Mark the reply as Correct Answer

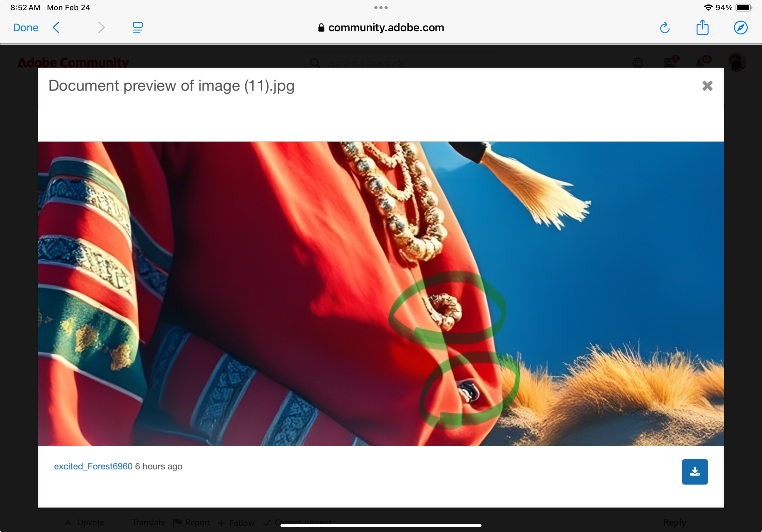[298, 522]
